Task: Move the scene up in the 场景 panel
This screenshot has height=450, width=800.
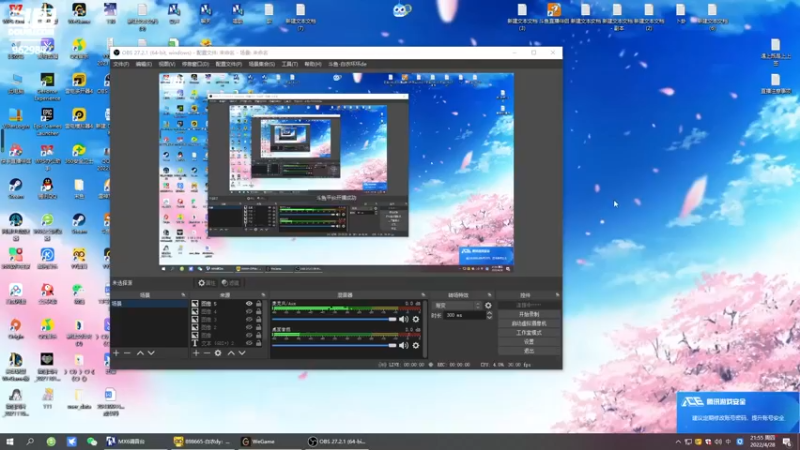Action: tap(140, 353)
